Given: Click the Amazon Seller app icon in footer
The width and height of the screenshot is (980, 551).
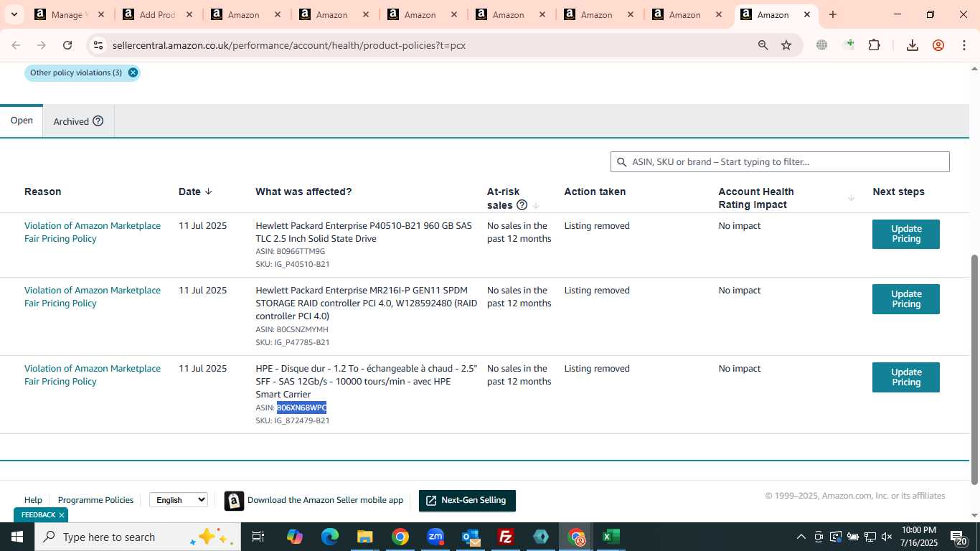Looking at the screenshot, I should (x=234, y=500).
